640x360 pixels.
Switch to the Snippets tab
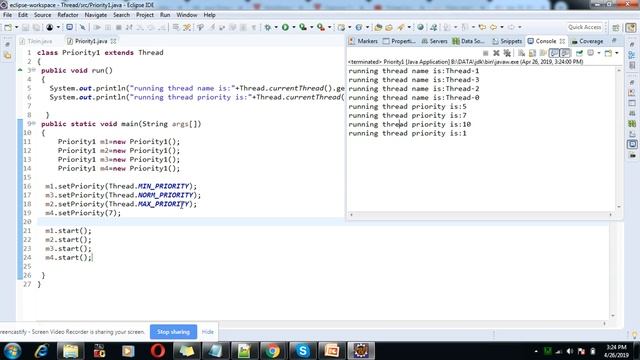point(507,41)
